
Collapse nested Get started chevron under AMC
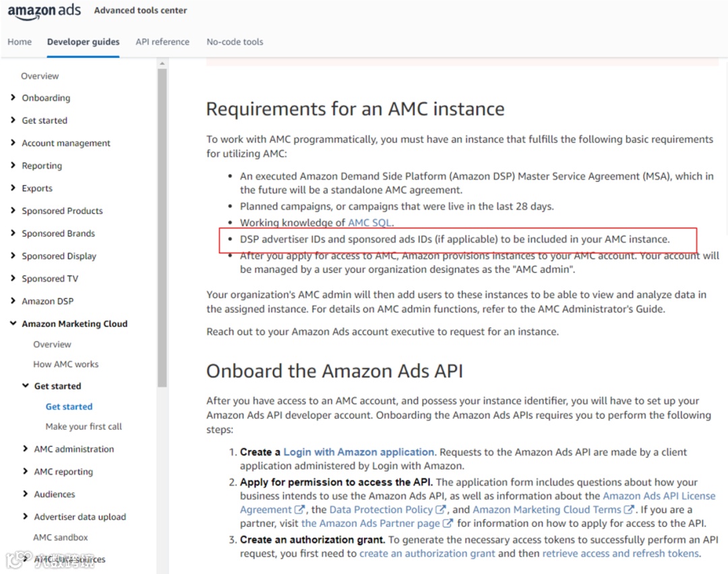[26, 385]
